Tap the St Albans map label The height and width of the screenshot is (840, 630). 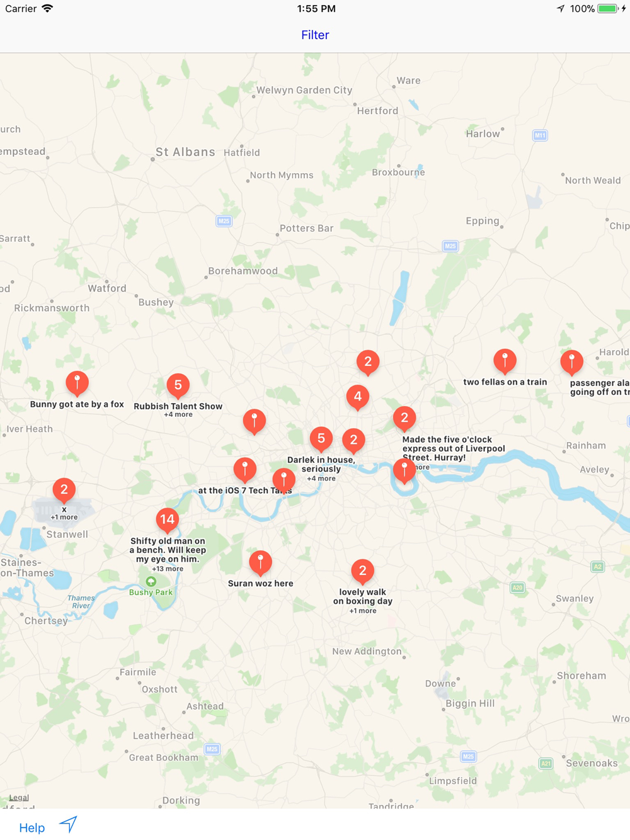click(185, 152)
